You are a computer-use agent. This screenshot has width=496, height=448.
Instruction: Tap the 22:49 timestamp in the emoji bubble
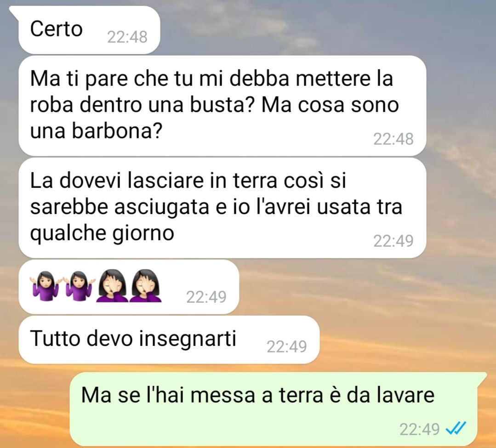pyautogui.click(x=206, y=297)
